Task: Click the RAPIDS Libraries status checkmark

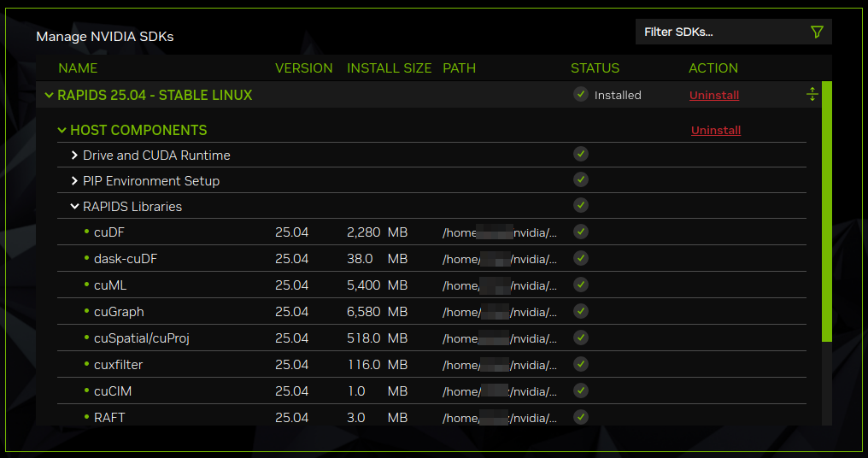Action: pyautogui.click(x=581, y=205)
